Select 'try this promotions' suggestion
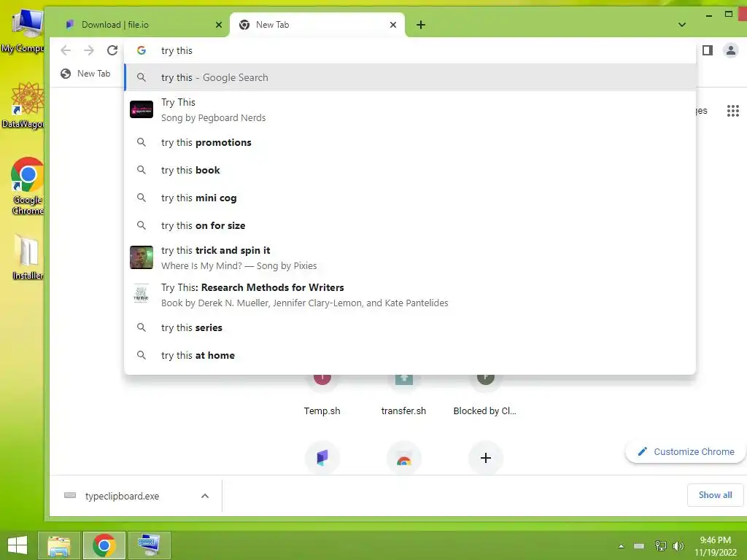This screenshot has width=747, height=560. tap(410, 142)
